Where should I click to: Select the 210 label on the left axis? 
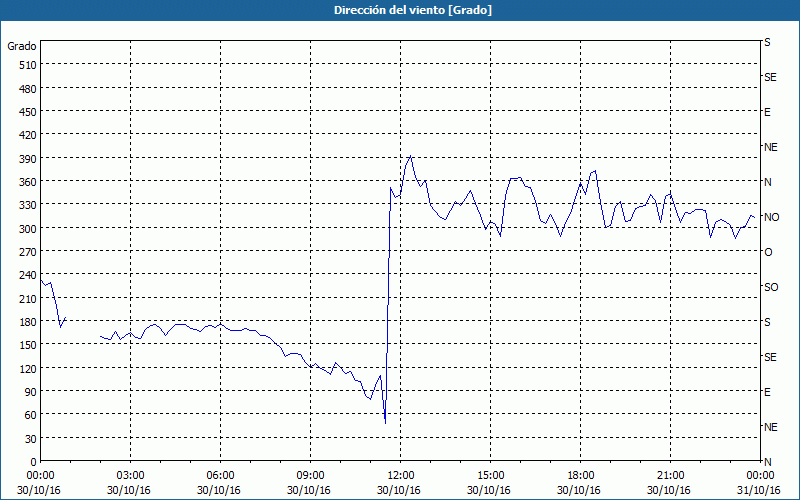(28, 298)
